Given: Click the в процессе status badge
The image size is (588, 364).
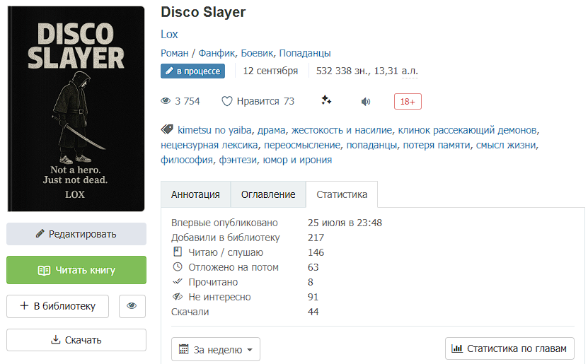Looking at the screenshot, I should (x=192, y=71).
